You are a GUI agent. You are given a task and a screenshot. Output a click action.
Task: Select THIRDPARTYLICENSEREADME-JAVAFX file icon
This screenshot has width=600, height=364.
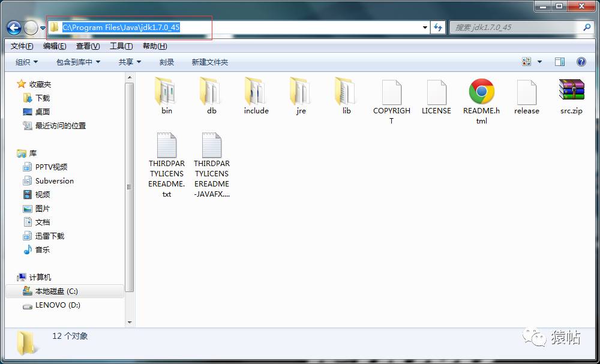point(212,145)
